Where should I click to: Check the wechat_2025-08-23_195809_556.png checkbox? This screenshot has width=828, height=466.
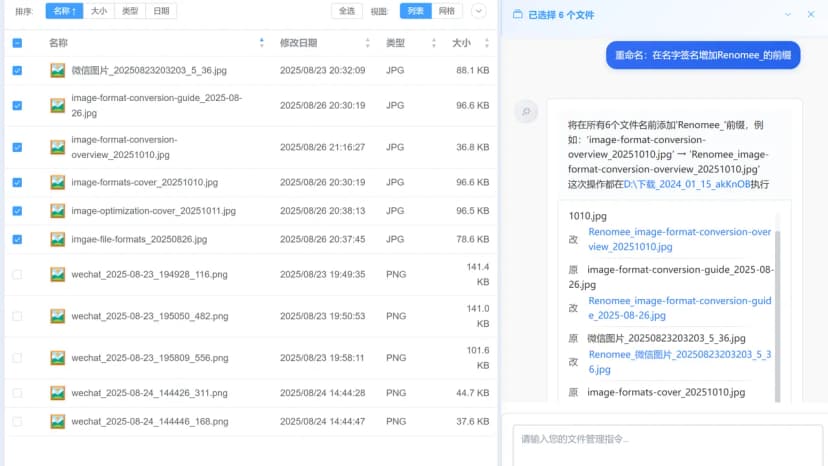[x=17, y=358]
